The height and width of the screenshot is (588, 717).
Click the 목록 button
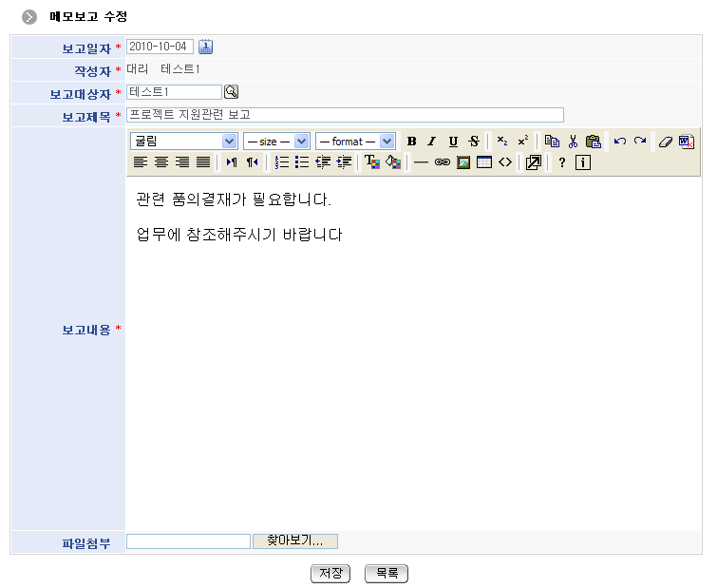point(386,574)
